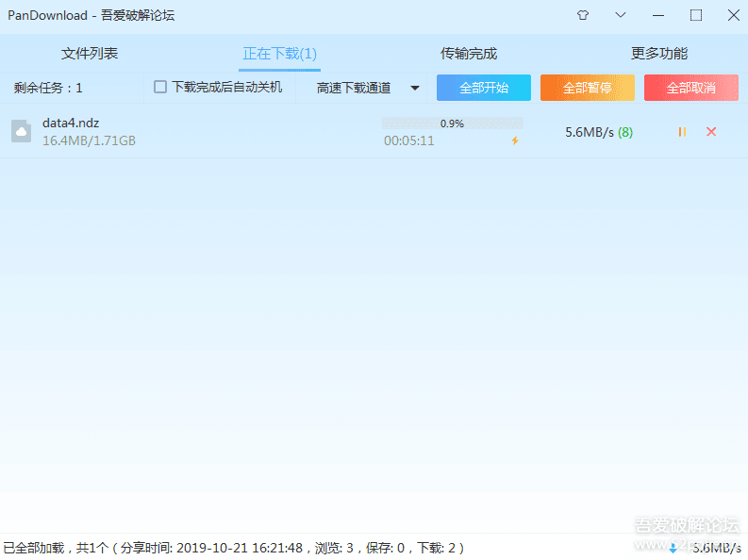Pause the data4.ndz download
The width and height of the screenshot is (748, 560).
(x=682, y=132)
